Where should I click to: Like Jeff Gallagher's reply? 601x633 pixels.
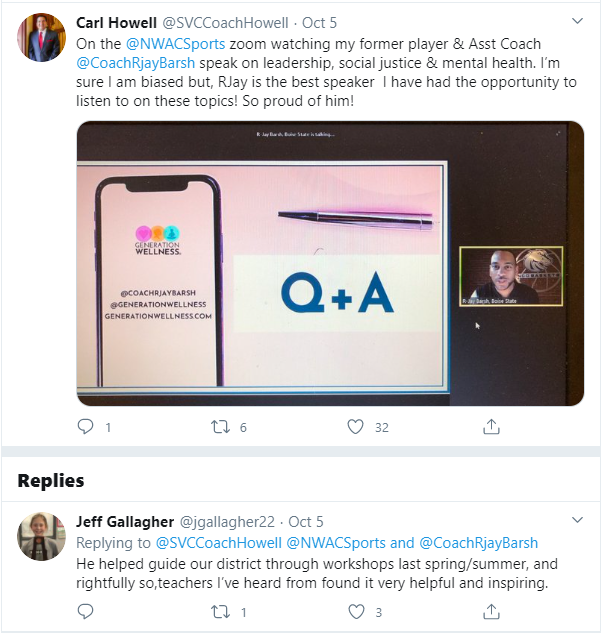[356, 612]
